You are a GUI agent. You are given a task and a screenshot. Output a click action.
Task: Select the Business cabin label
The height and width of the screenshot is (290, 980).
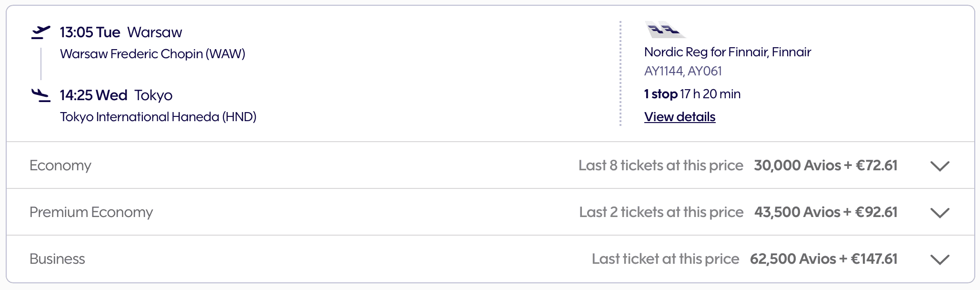57,259
